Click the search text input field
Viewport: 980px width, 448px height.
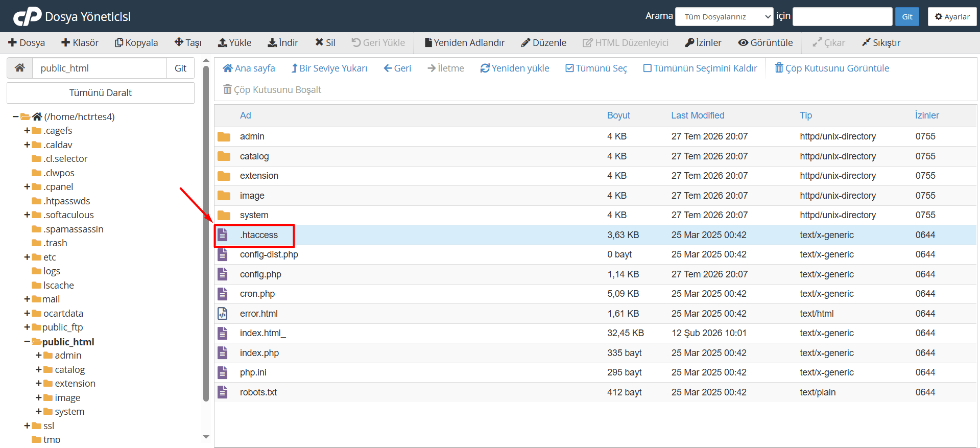(842, 16)
